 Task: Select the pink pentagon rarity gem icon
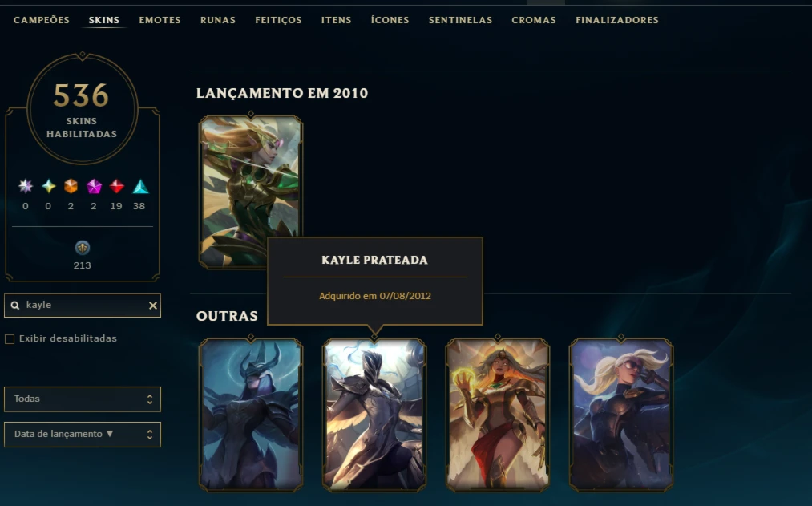(x=94, y=186)
